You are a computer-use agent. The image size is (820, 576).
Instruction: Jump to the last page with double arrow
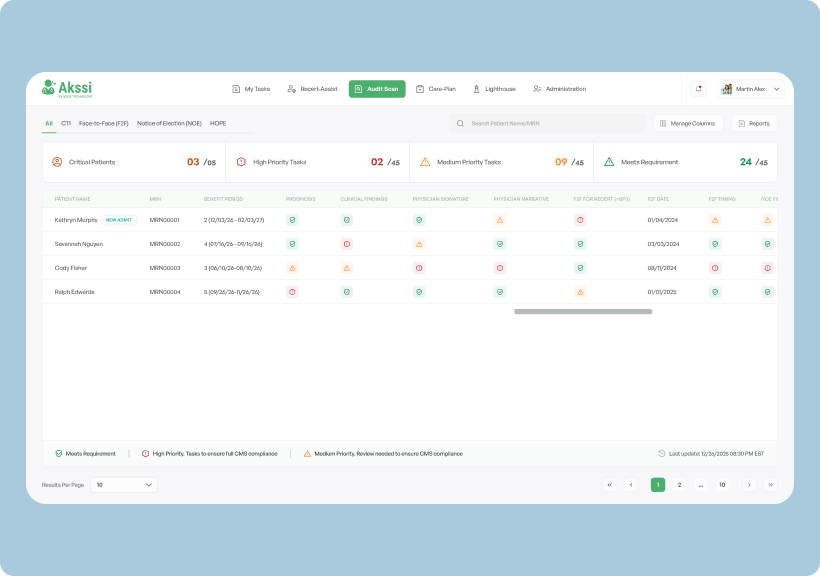click(x=770, y=485)
